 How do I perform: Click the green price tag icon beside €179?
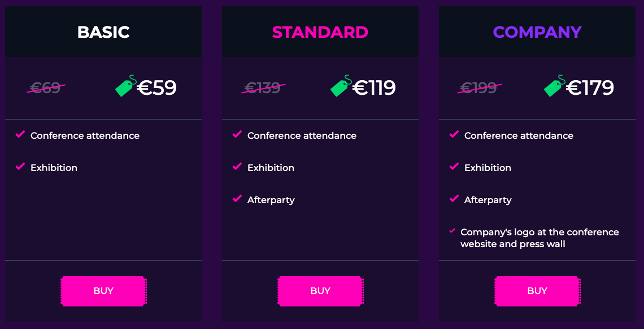pos(555,86)
